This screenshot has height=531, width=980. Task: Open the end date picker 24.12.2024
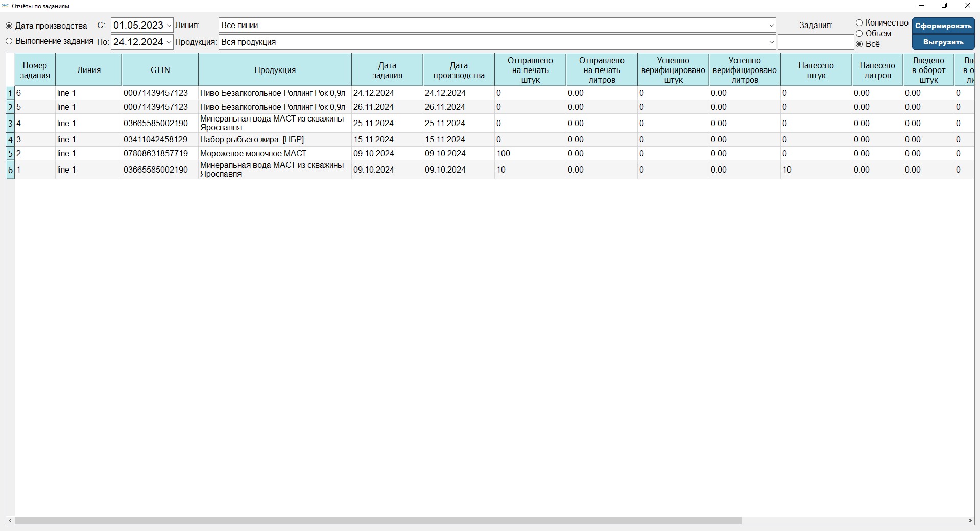[x=169, y=42]
